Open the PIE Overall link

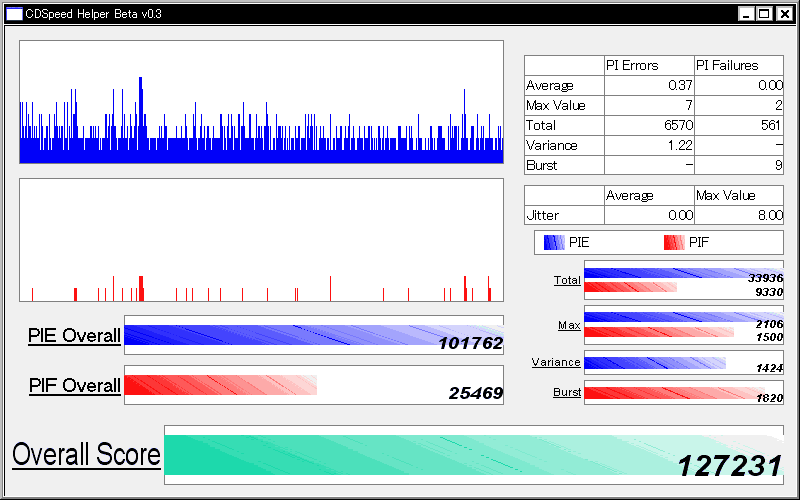click(x=74, y=336)
